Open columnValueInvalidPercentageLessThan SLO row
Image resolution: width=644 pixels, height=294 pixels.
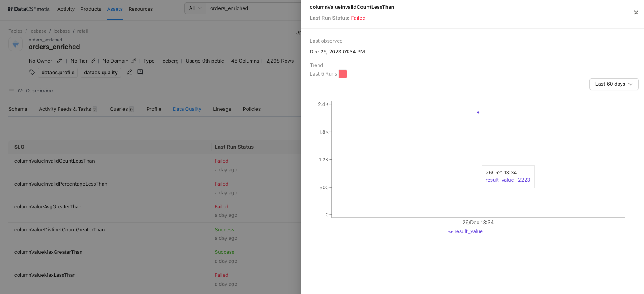click(x=155, y=188)
